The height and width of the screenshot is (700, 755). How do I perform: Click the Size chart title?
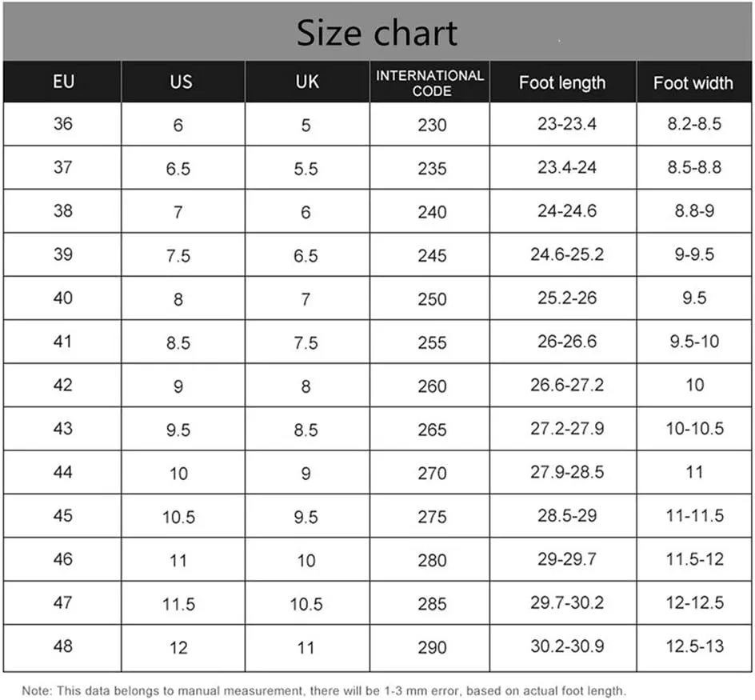pos(377,33)
